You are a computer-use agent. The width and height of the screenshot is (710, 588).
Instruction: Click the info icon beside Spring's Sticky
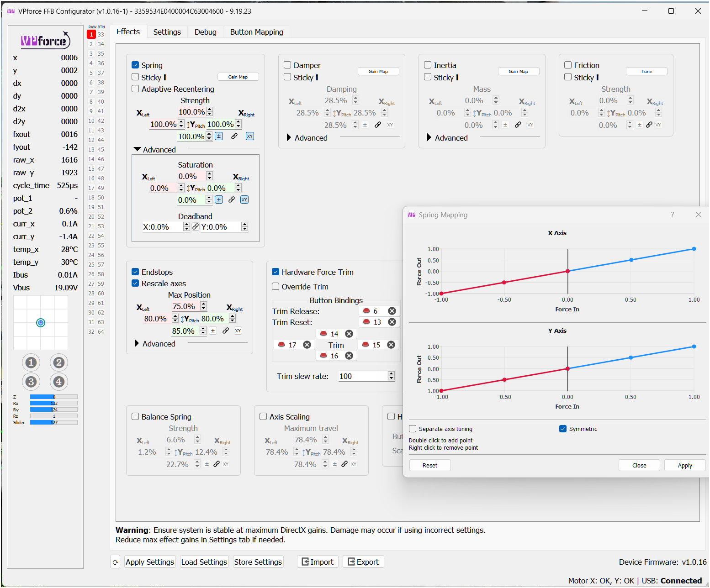coord(165,78)
